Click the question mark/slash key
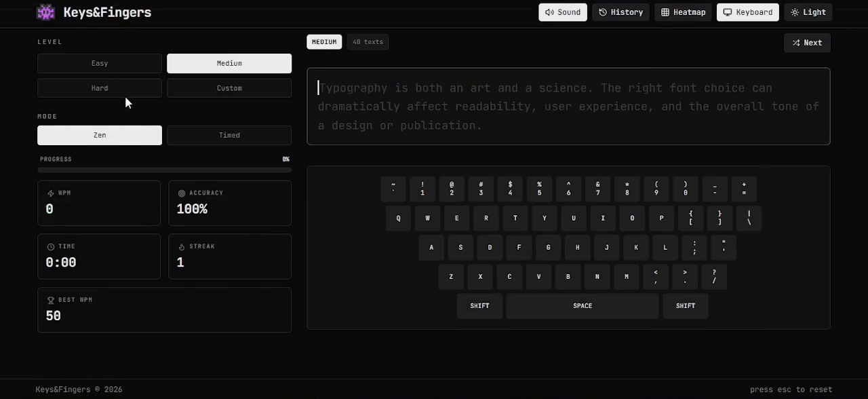The image size is (868, 399). point(714,277)
